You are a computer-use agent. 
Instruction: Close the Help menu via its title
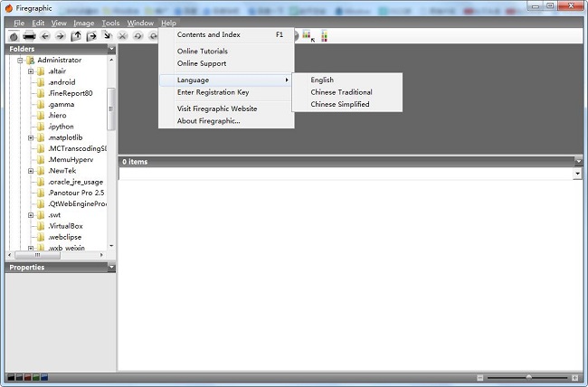click(168, 23)
